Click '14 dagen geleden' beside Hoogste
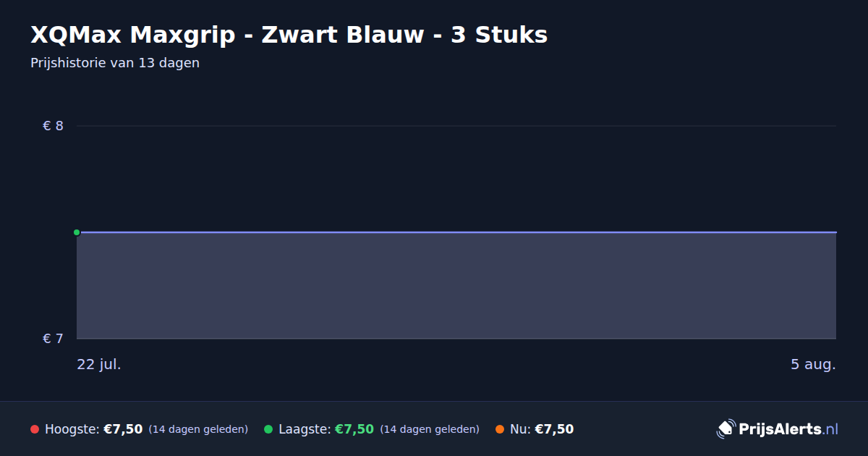Screen dimensions: 868x456 pos(198,429)
